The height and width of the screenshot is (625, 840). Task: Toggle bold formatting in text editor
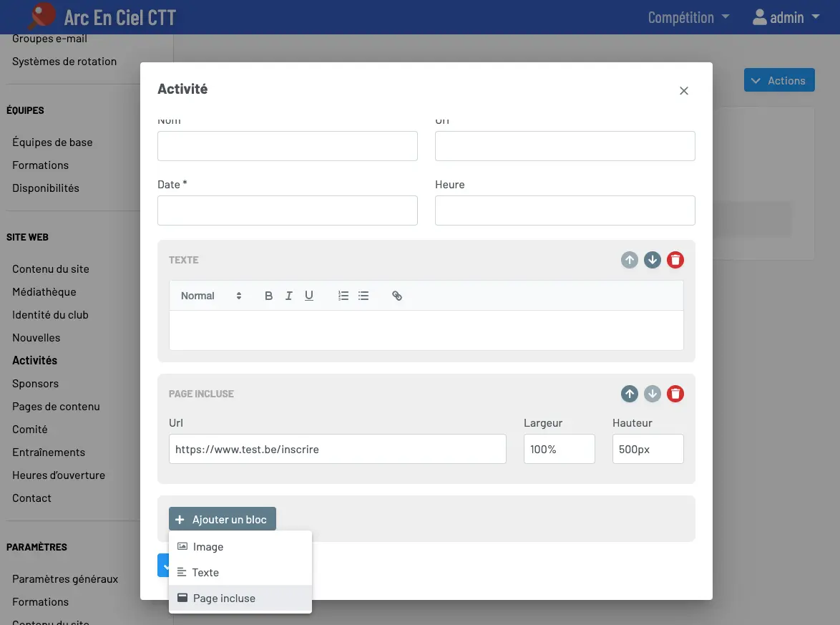click(268, 296)
